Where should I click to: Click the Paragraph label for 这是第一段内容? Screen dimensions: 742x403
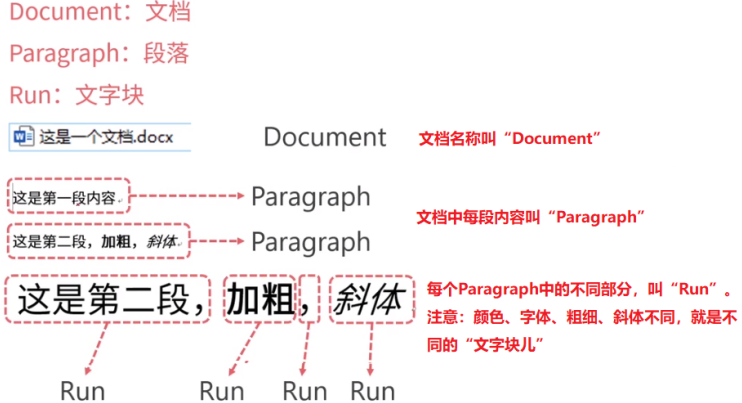click(x=310, y=198)
